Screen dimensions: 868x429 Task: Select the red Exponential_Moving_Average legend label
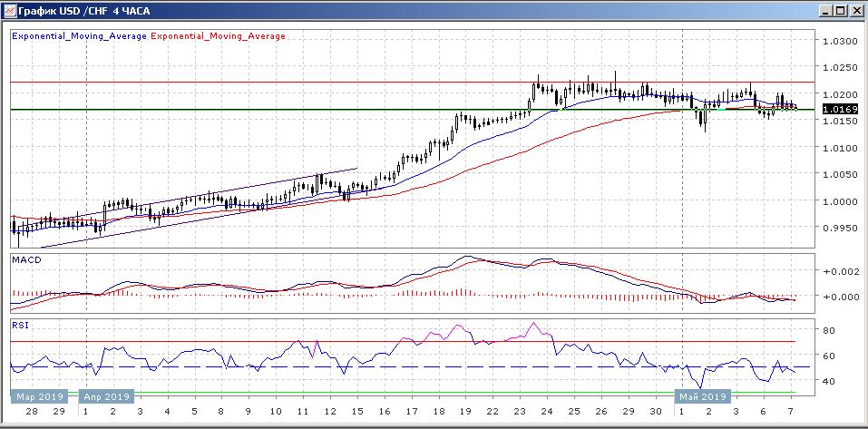[x=218, y=36]
